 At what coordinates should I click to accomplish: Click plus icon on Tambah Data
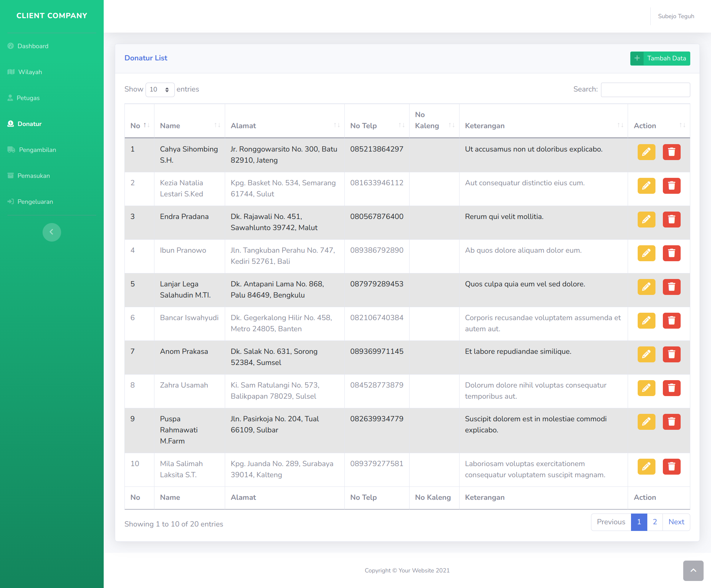pos(637,58)
